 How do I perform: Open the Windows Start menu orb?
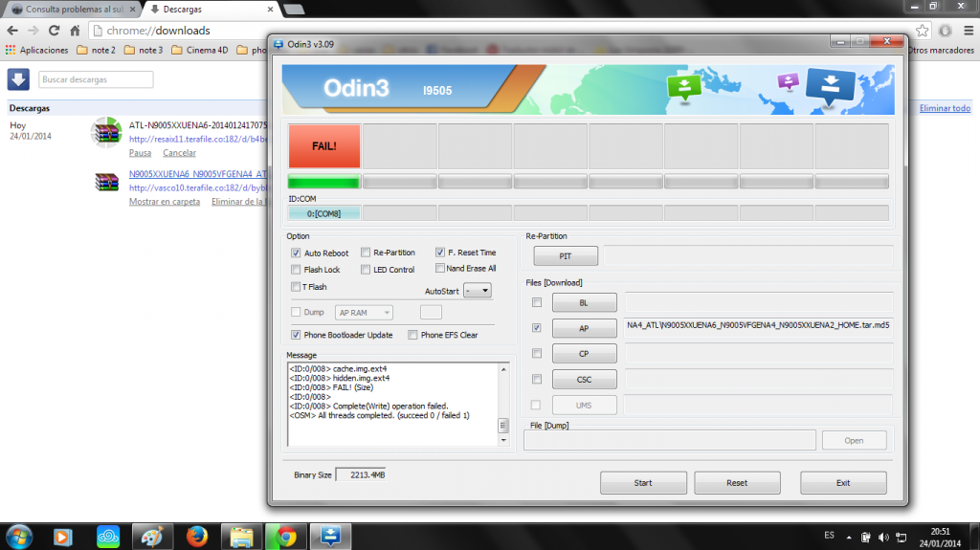click(18, 536)
